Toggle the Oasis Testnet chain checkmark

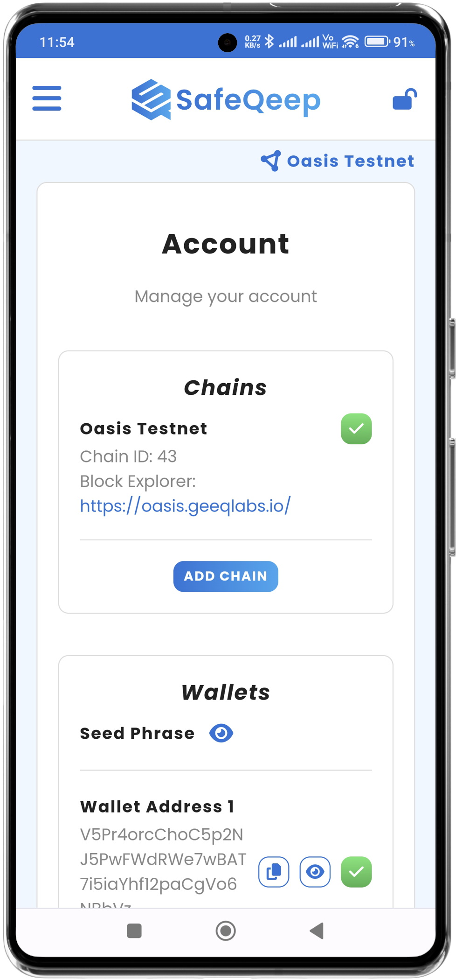(x=356, y=429)
